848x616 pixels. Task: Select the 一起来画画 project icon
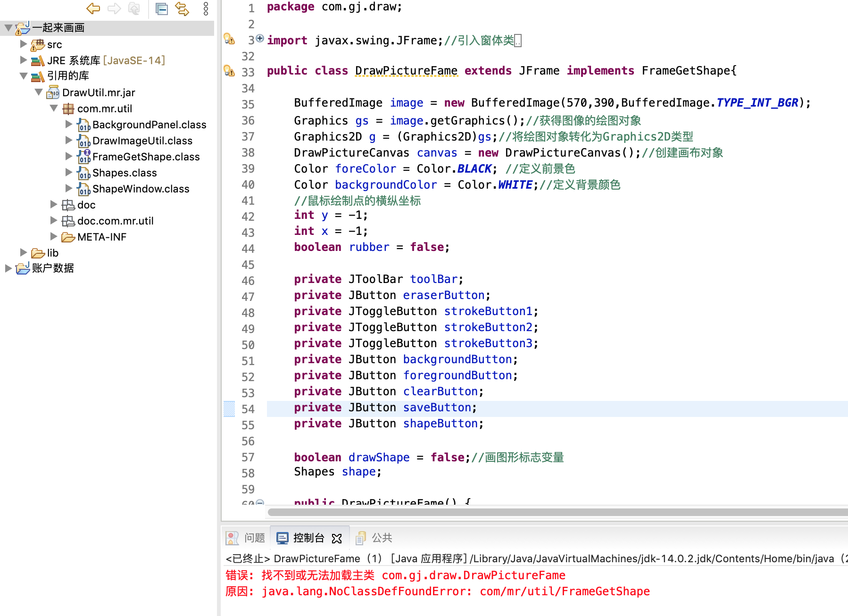pos(22,28)
